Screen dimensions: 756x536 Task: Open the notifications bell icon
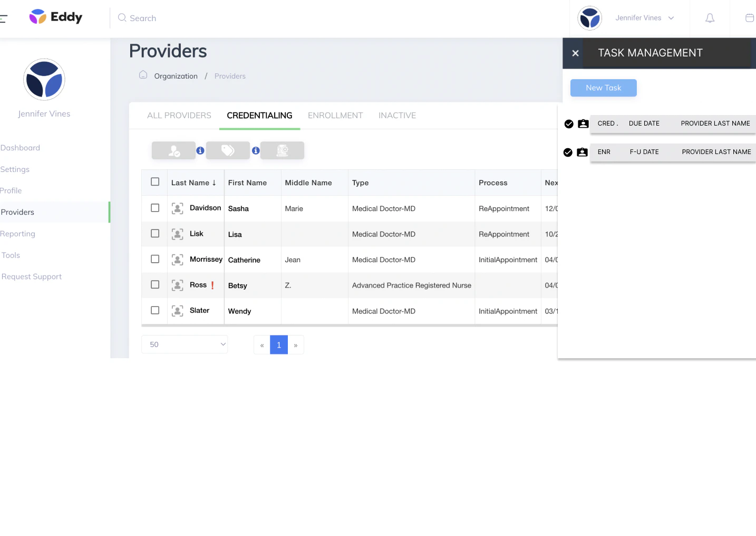(x=710, y=18)
